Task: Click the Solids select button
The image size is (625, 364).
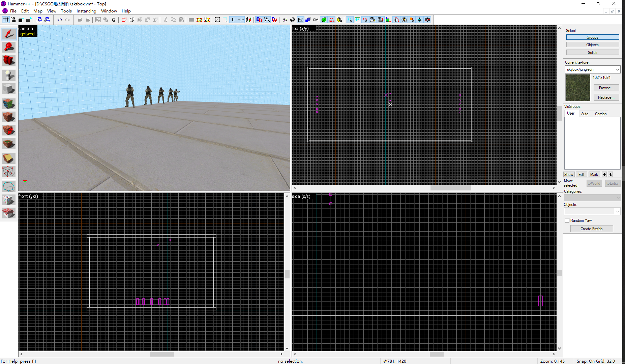Action: (593, 53)
